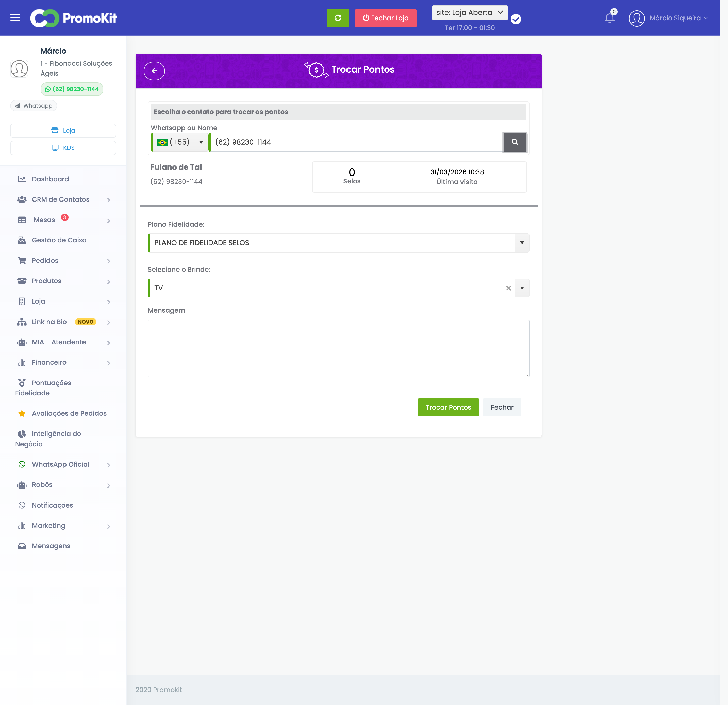
Task: Open WhatsApp Oficial menu
Action: click(x=61, y=465)
